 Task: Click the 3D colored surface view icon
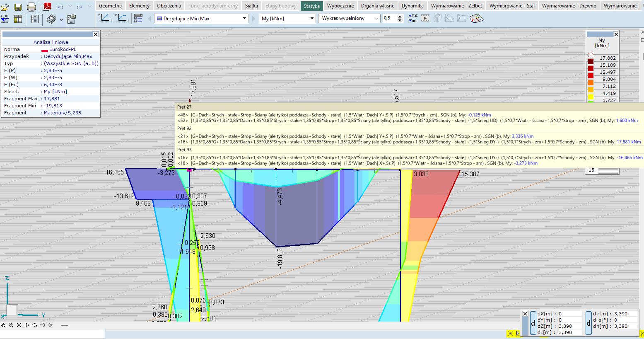point(476,19)
